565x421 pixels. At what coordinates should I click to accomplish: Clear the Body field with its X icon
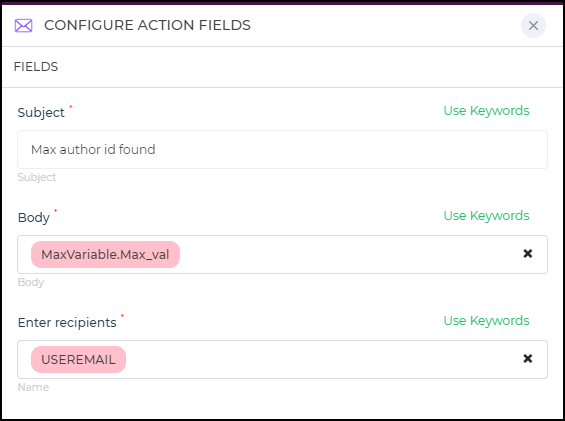tap(528, 254)
